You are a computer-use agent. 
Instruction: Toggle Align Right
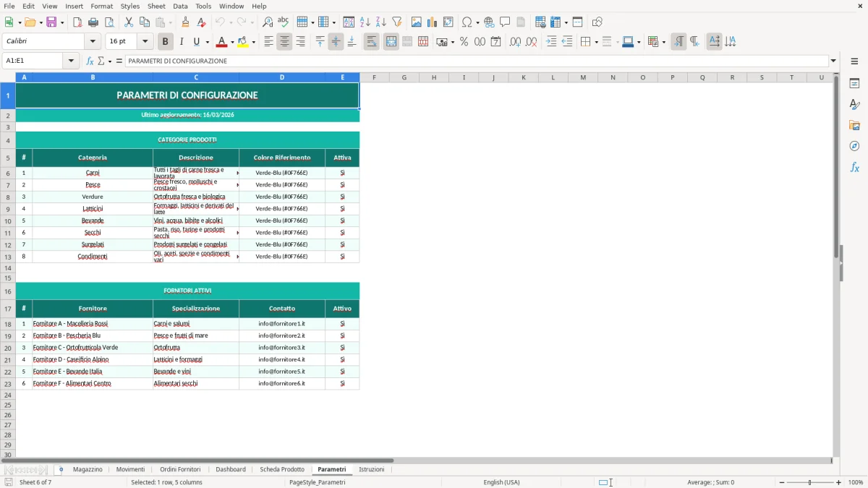[300, 42]
